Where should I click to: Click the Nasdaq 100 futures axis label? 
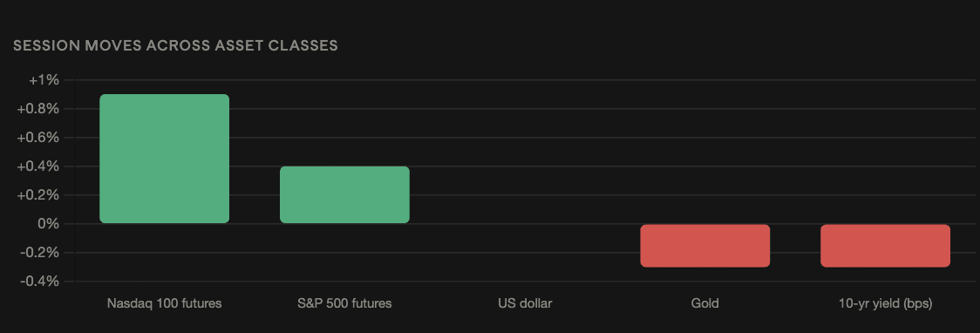pyautogui.click(x=165, y=304)
